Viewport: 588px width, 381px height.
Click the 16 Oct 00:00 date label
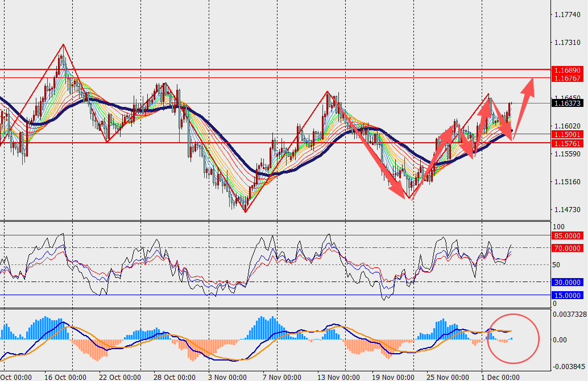coord(65,376)
